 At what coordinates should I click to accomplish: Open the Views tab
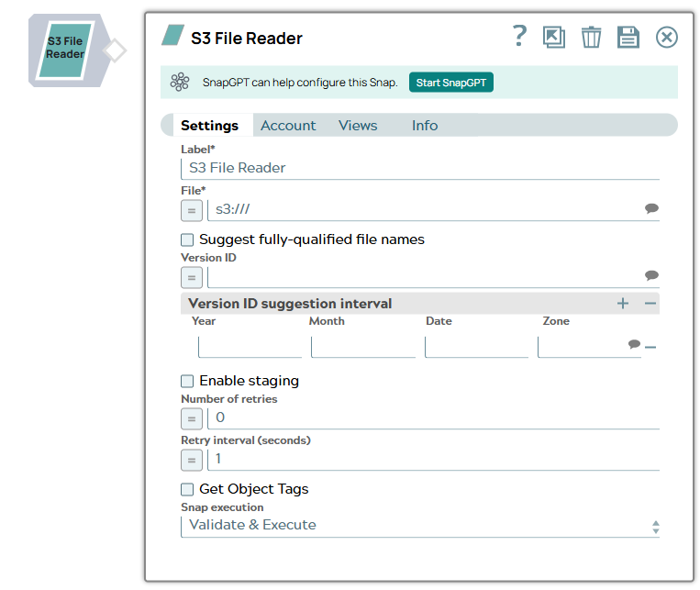tap(358, 126)
